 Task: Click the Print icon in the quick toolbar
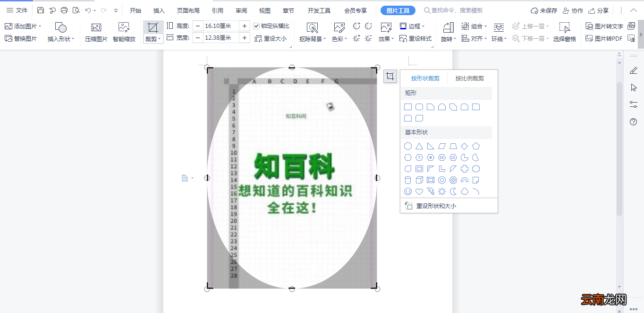click(64, 10)
